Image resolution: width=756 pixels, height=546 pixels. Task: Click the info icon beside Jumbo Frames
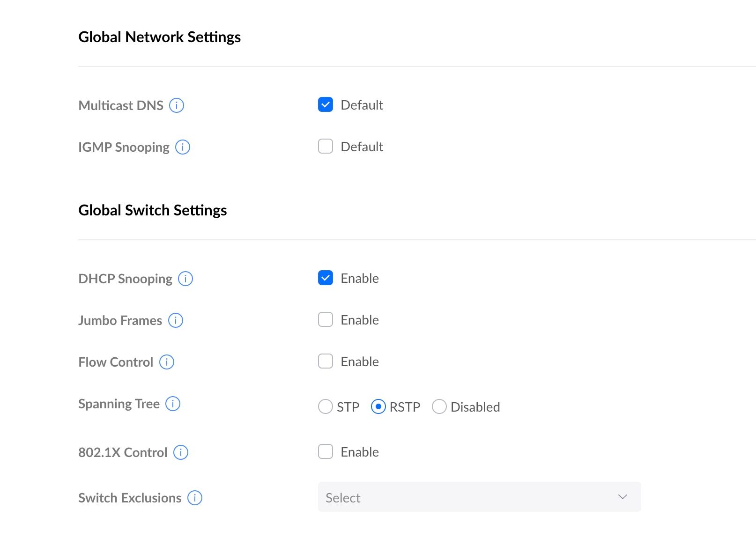pyautogui.click(x=176, y=320)
